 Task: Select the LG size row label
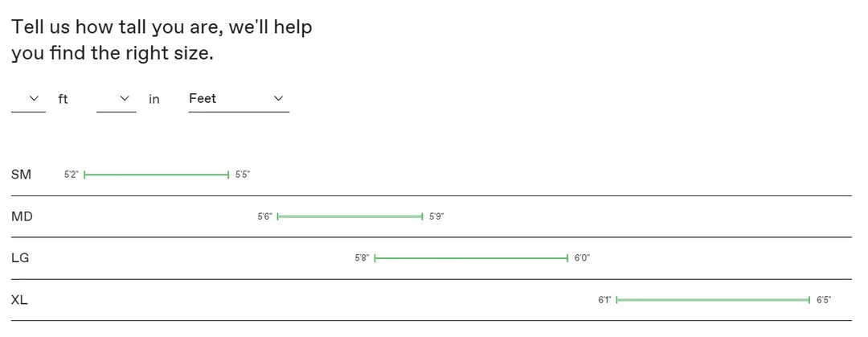pyautogui.click(x=20, y=258)
